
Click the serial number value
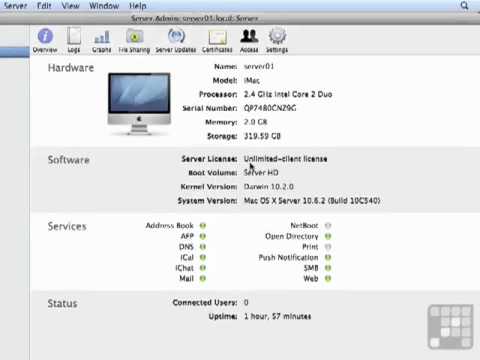point(270,108)
